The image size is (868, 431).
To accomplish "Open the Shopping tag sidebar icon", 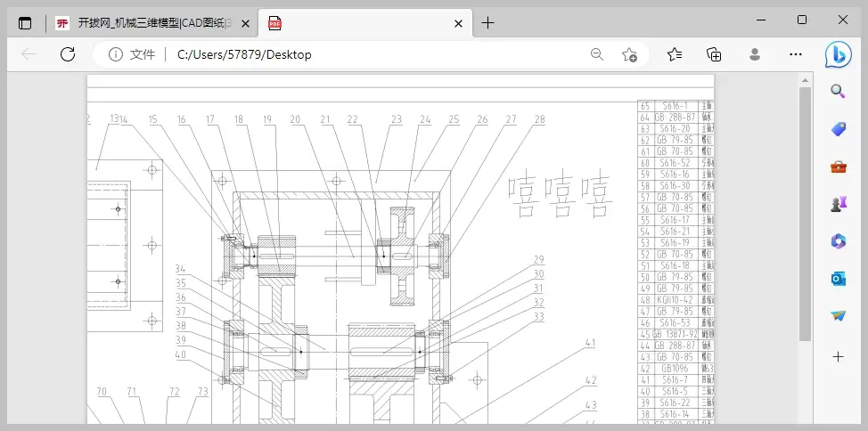I will point(838,129).
